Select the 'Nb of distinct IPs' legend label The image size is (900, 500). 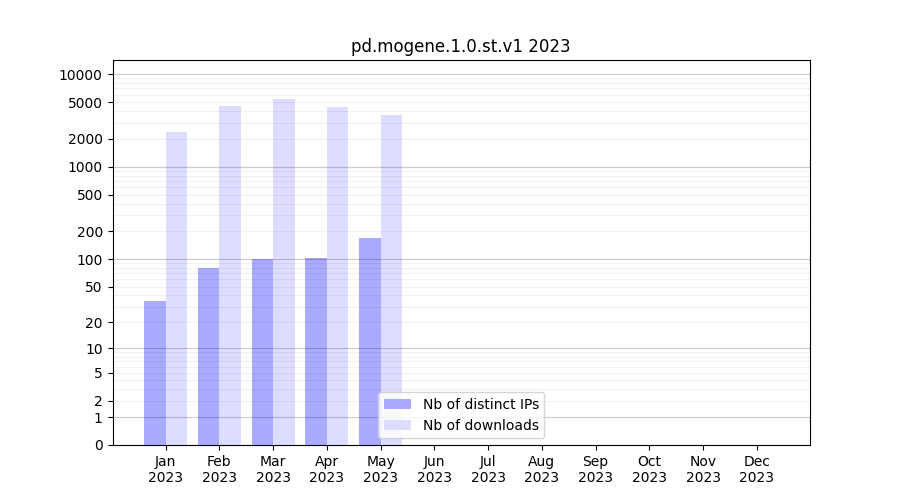(x=480, y=404)
